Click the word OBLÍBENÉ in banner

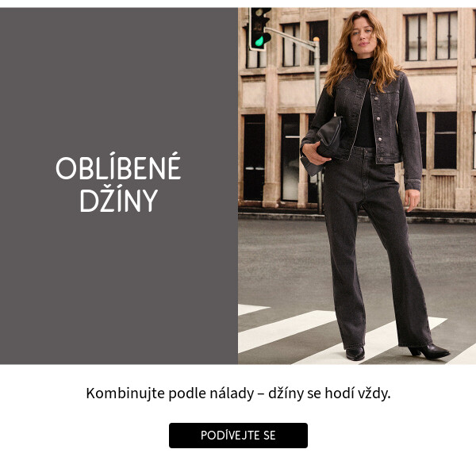tap(118, 167)
